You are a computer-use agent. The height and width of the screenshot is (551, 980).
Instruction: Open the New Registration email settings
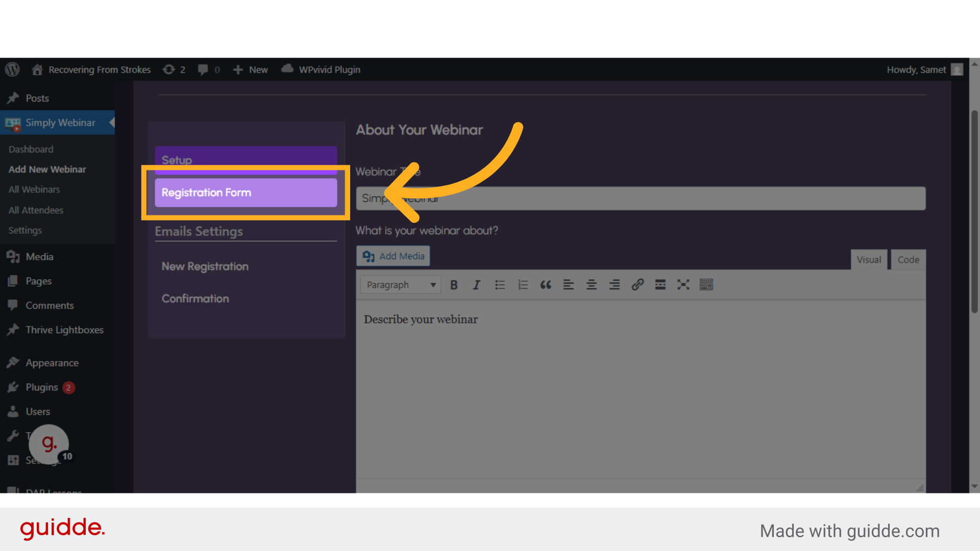205,266
